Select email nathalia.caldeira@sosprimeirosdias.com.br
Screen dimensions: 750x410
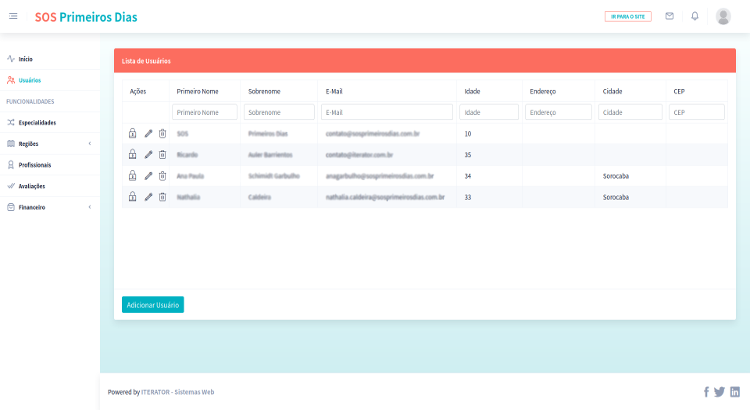pos(385,197)
